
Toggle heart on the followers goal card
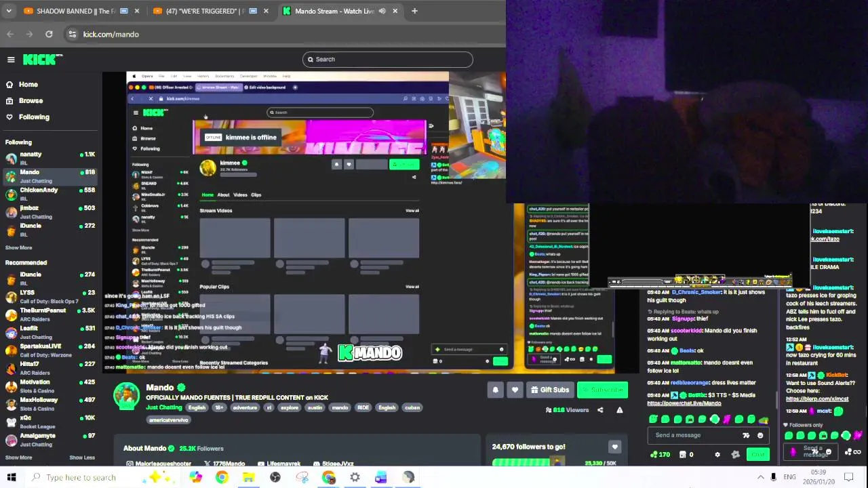pos(614,447)
